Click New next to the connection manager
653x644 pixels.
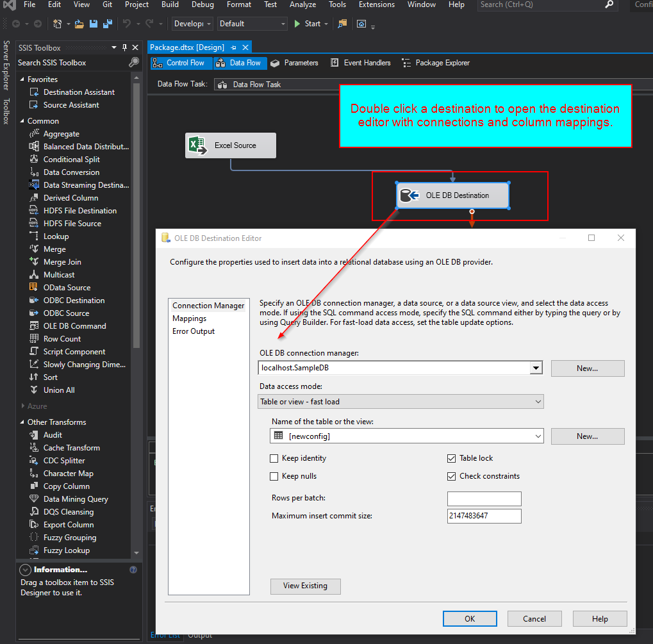[588, 368]
